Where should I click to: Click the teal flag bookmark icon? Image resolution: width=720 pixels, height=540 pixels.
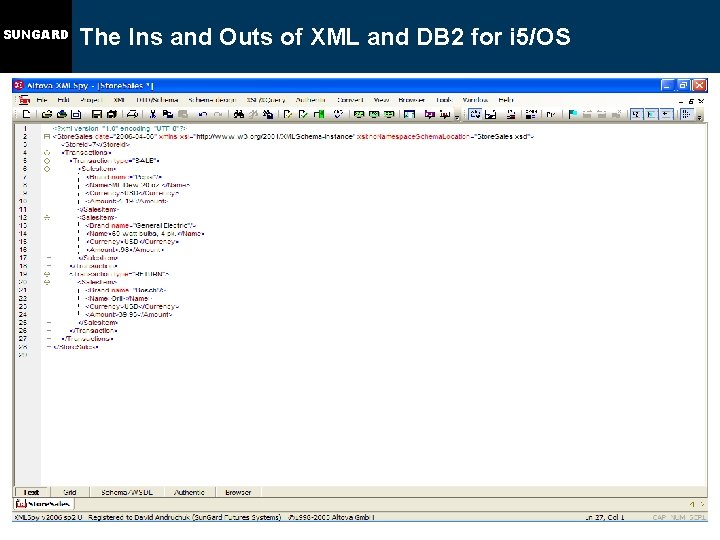click(573, 114)
